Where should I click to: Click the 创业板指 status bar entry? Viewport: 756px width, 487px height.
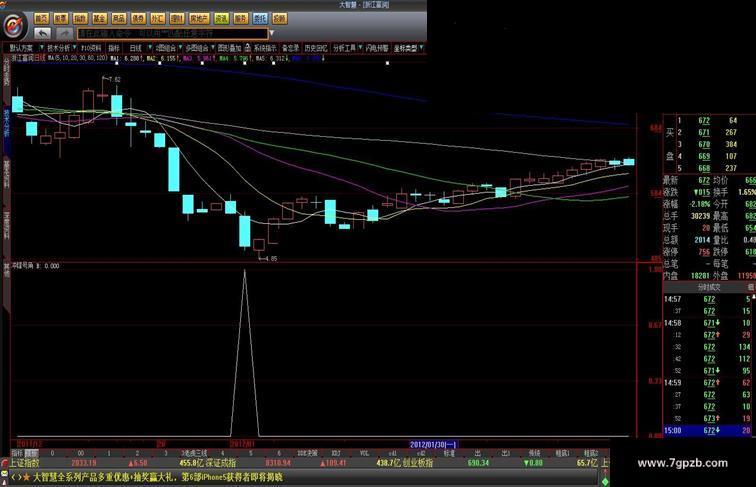[x=418, y=463]
